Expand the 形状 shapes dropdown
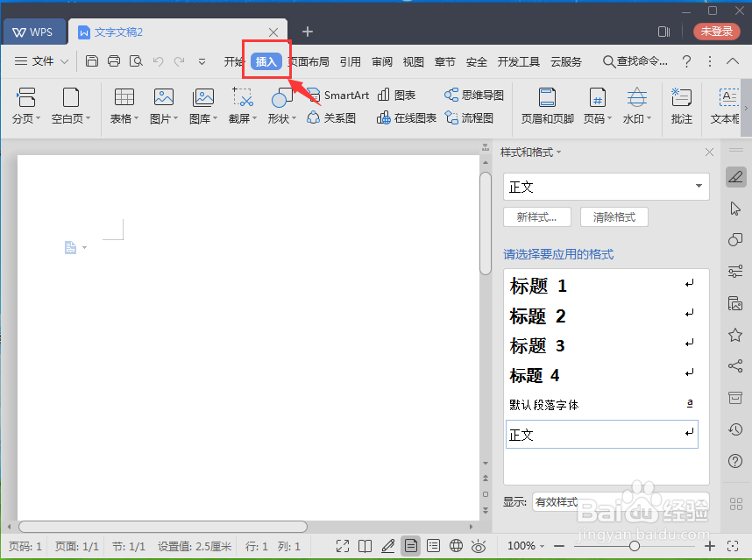Screen dimensions: 752x560 point(294,118)
